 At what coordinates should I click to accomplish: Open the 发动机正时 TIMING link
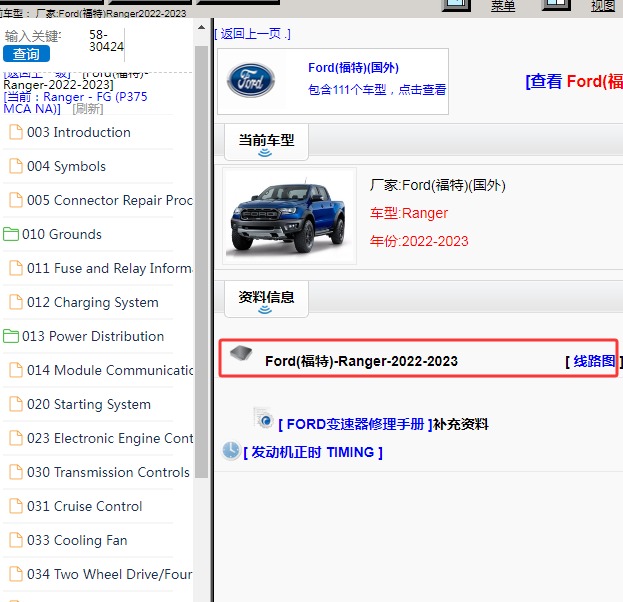(x=313, y=452)
